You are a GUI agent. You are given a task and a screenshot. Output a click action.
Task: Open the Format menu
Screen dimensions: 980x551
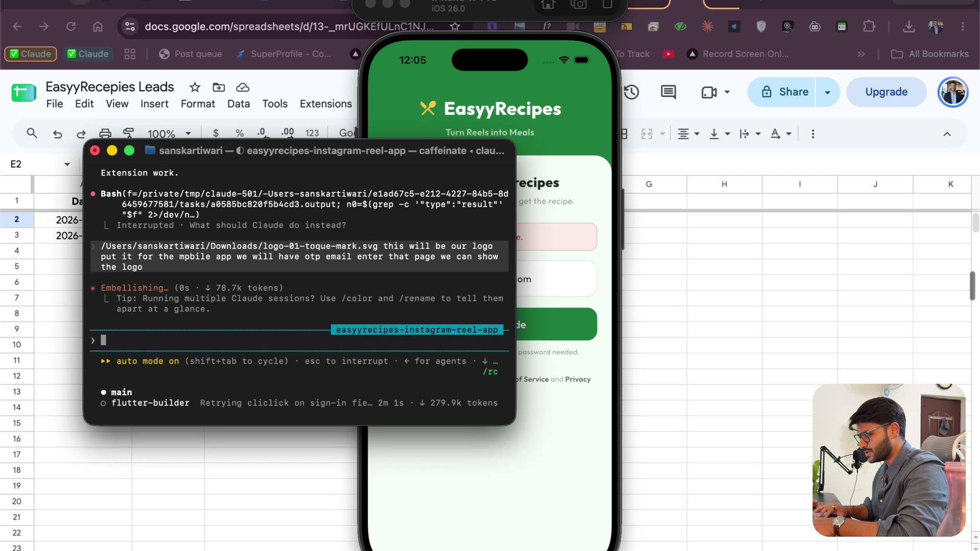[x=198, y=104]
